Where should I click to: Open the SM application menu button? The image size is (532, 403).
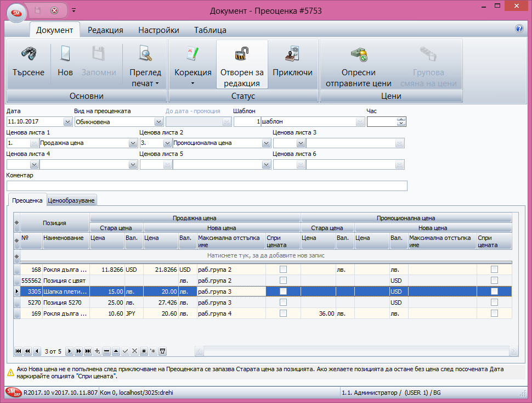point(16,13)
